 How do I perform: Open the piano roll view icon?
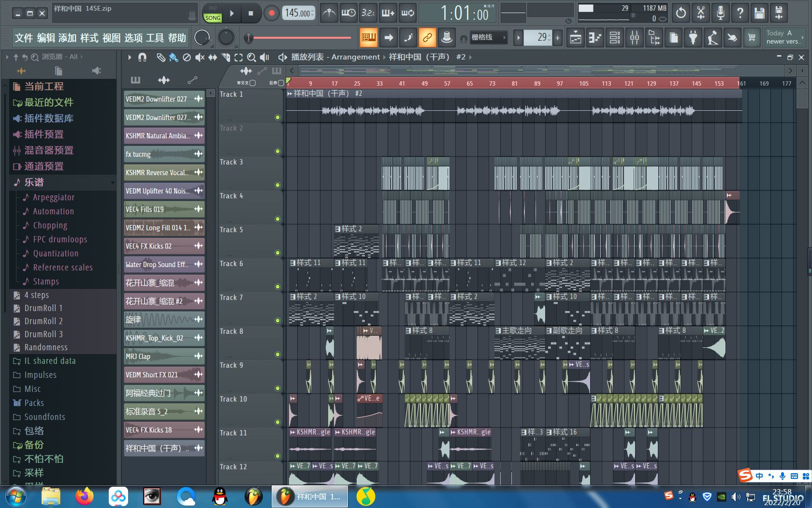(595, 37)
